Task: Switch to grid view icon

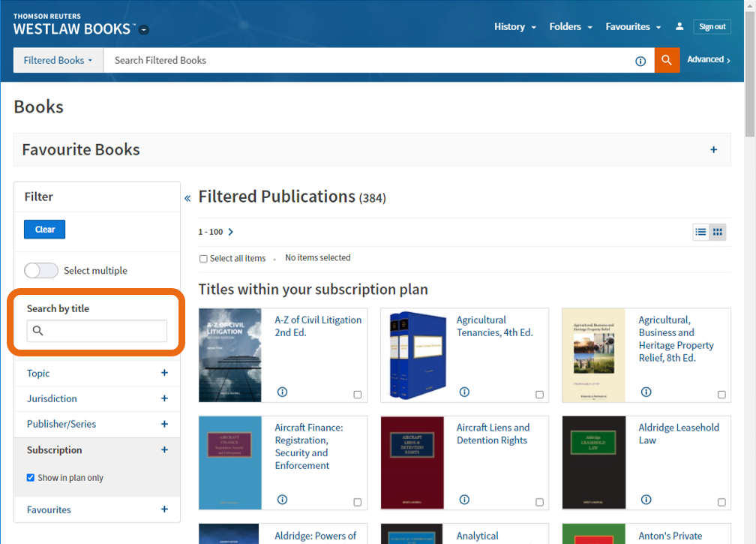Action: [x=718, y=232]
